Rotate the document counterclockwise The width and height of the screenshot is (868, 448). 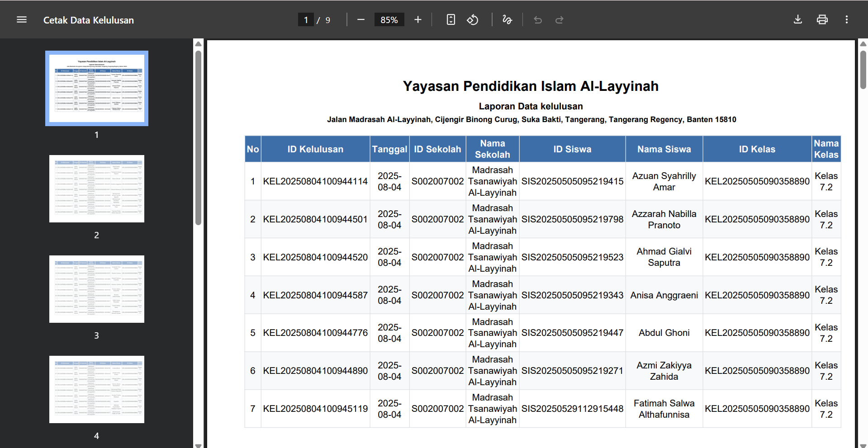pyautogui.click(x=473, y=20)
